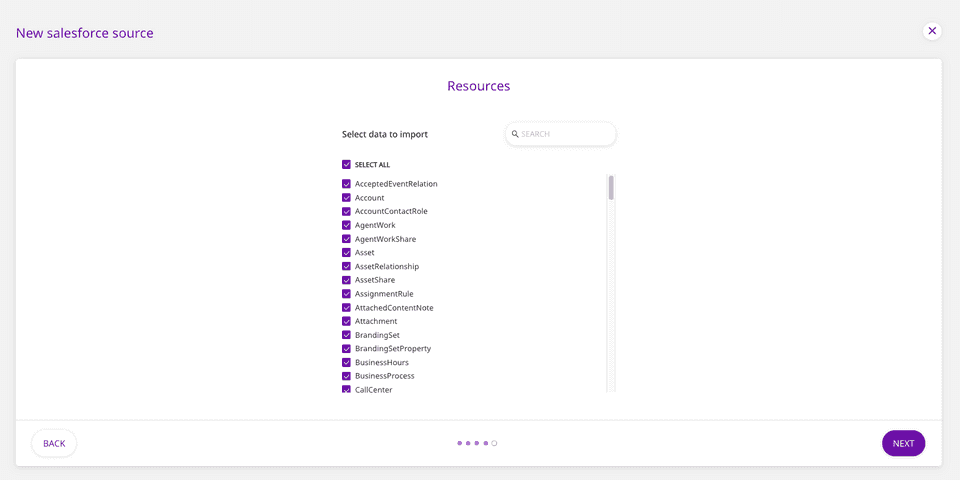Uncheck BrandingSetProperty checkbox
Screen dimensions: 960x480
[346, 348]
